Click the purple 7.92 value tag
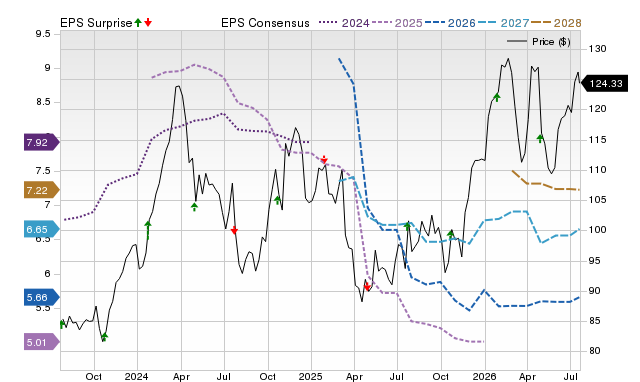The image size is (640, 382). pyautogui.click(x=42, y=142)
